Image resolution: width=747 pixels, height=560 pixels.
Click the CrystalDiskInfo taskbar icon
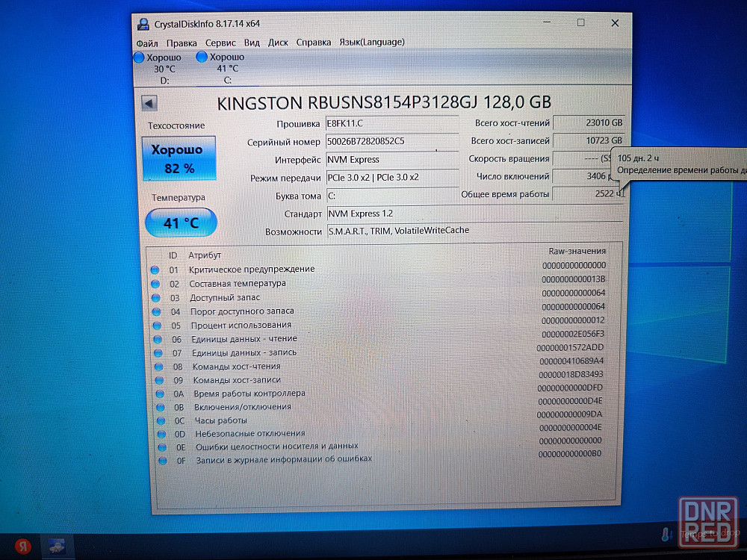click(x=57, y=547)
